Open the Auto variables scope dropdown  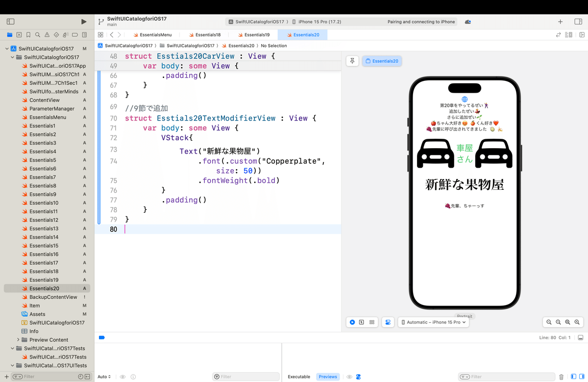coord(104,377)
